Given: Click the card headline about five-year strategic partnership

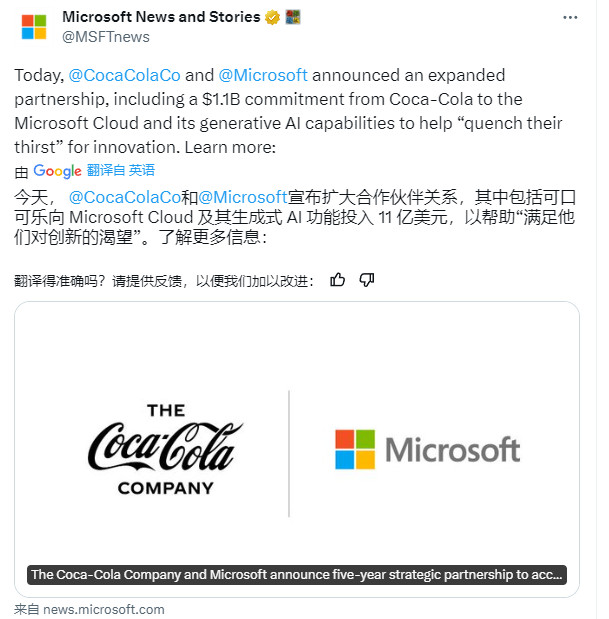Looking at the screenshot, I should click(297, 575).
